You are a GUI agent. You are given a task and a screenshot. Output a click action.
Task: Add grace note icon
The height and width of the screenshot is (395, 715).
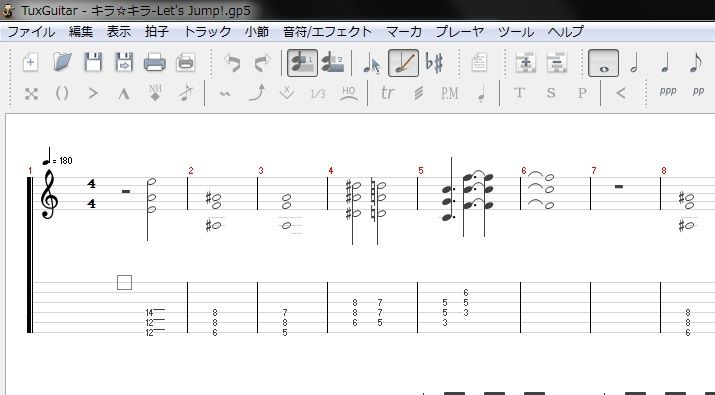(186, 93)
